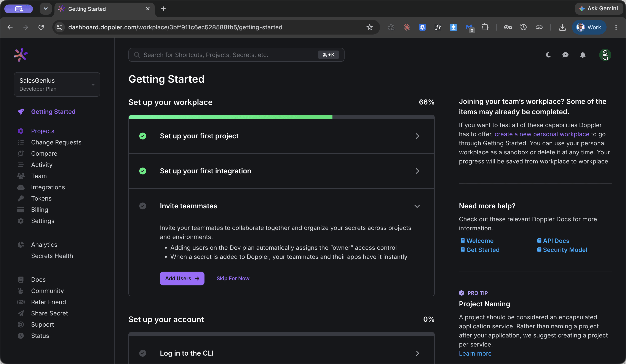
Task: Click Skip For Now
Action: point(233,278)
